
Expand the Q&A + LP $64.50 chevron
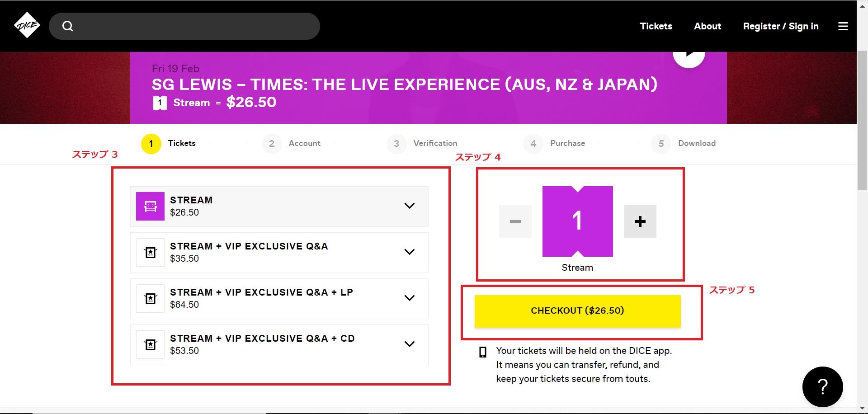[409, 298]
